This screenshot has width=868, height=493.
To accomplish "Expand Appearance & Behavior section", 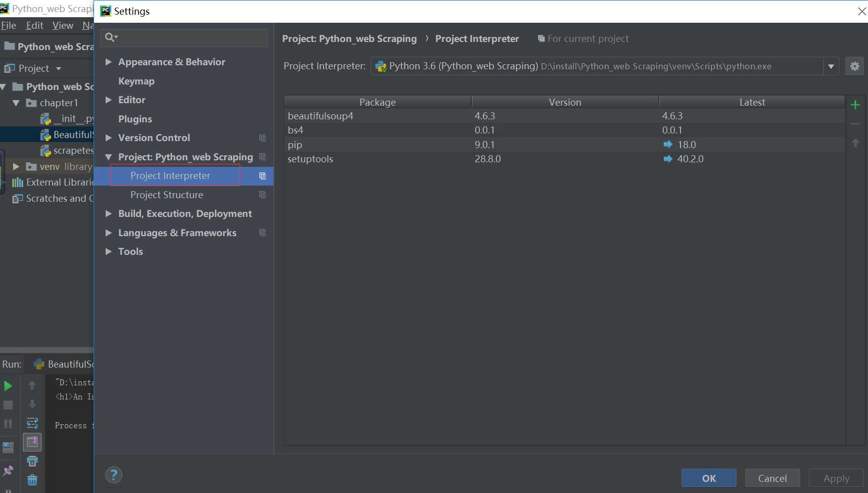I will (108, 62).
